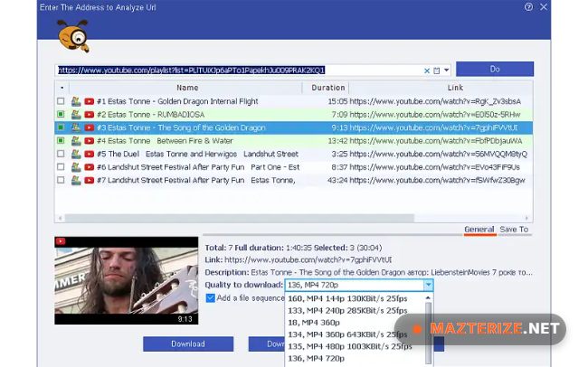This screenshot has width=588, height=367.
Task: Open the Quality to download dropdown arrow
Action: [428, 285]
